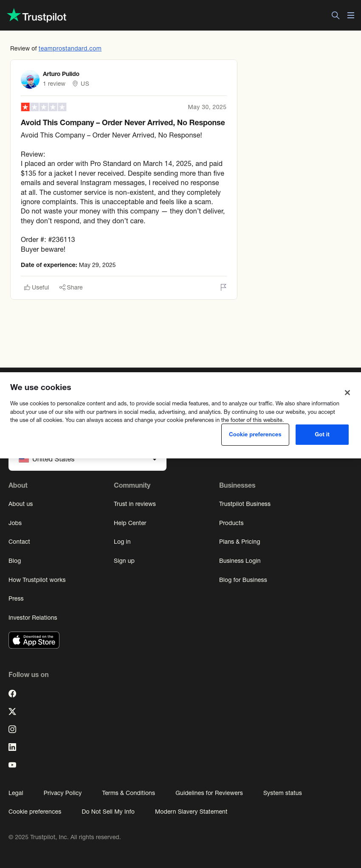Open Cookie preferences in the banner
The width and height of the screenshot is (361, 868).
click(255, 435)
